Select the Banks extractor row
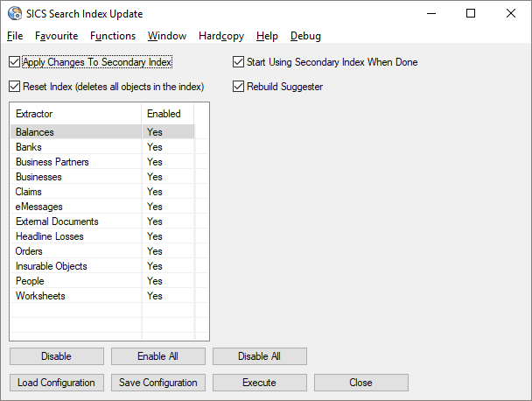This screenshot has width=532, height=401. pyautogui.click(x=102, y=147)
